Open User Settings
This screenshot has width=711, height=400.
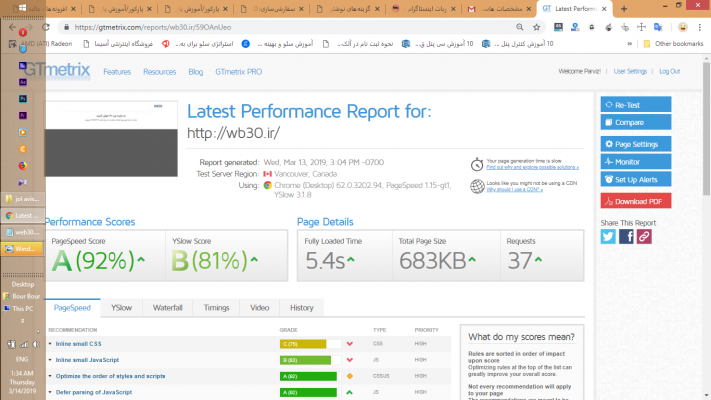tap(630, 72)
